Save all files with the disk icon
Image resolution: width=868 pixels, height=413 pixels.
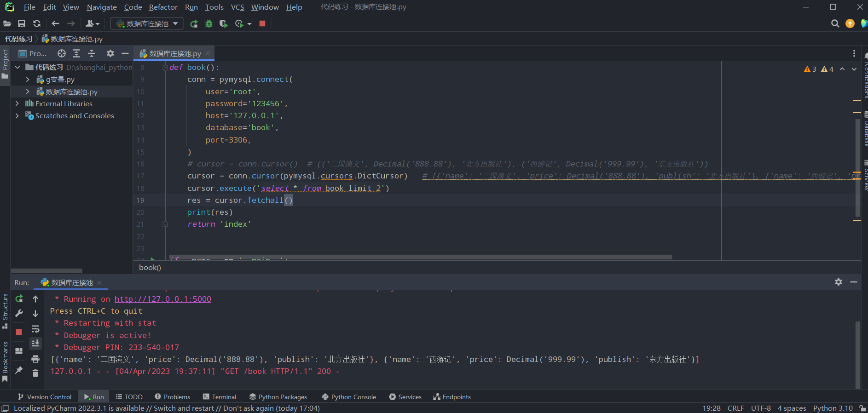pyautogui.click(x=22, y=23)
